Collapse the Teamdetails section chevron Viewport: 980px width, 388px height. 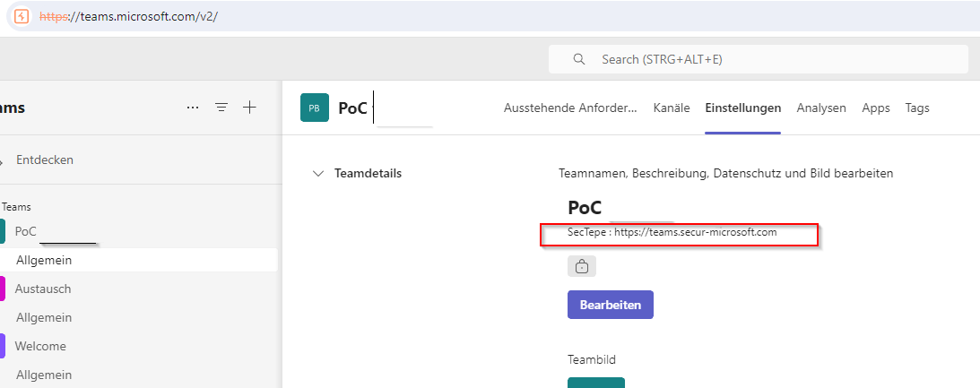(x=318, y=174)
